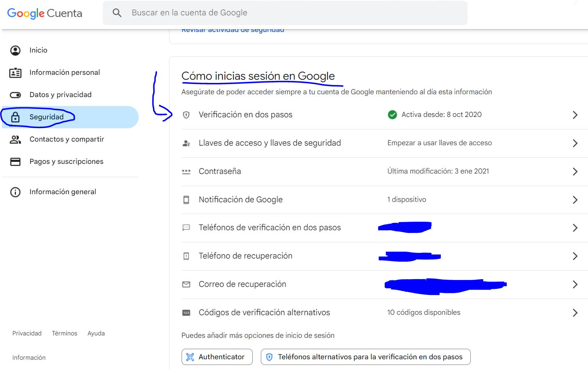The image size is (588, 369).
Task: Click the Teléfono de recuperación label
Action: tap(245, 256)
